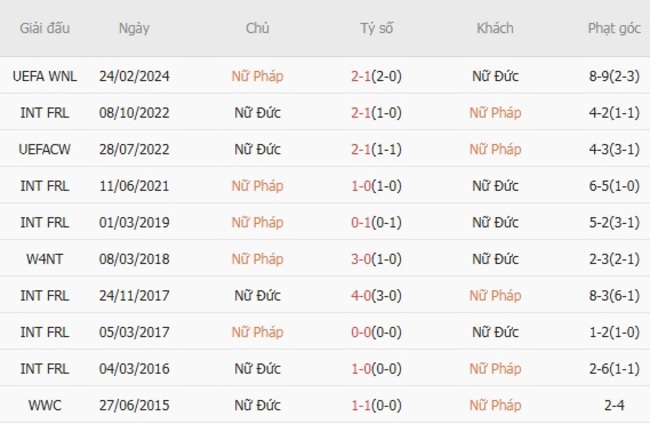Image resolution: width=650 pixels, height=424 pixels.
Task: Click the 4-0(3-0) score from 24/11/2017
Action: pos(377,295)
